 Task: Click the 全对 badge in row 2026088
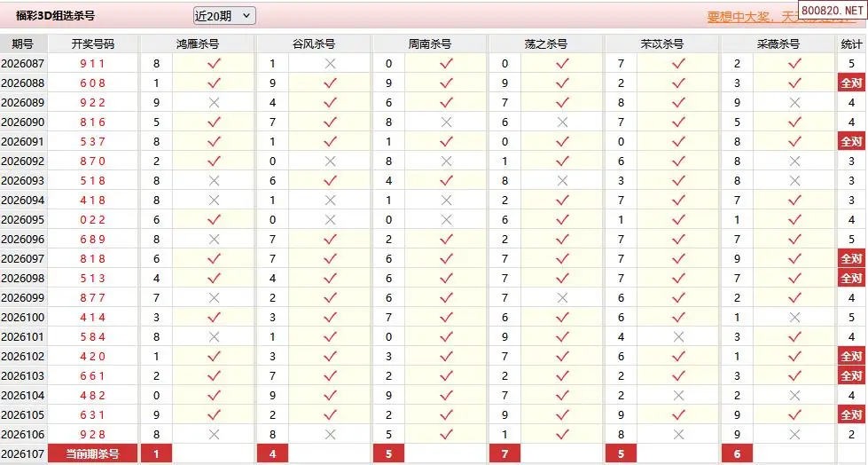coord(851,83)
